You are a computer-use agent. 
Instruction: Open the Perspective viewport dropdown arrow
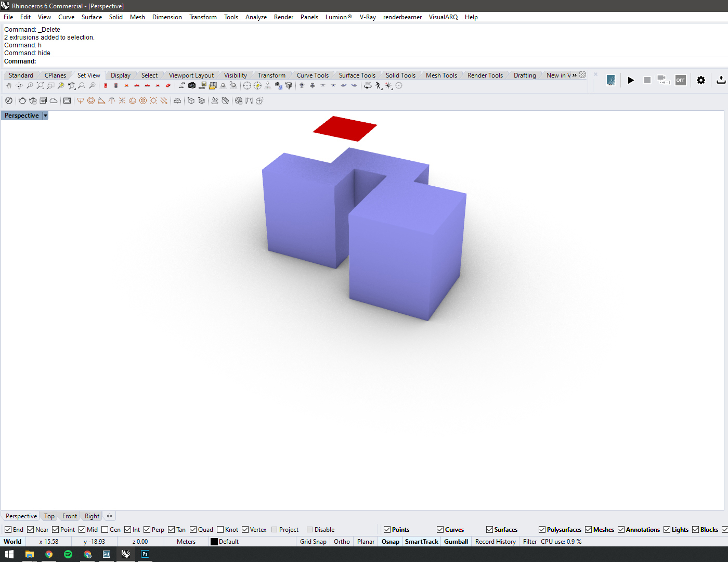pyautogui.click(x=45, y=116)
